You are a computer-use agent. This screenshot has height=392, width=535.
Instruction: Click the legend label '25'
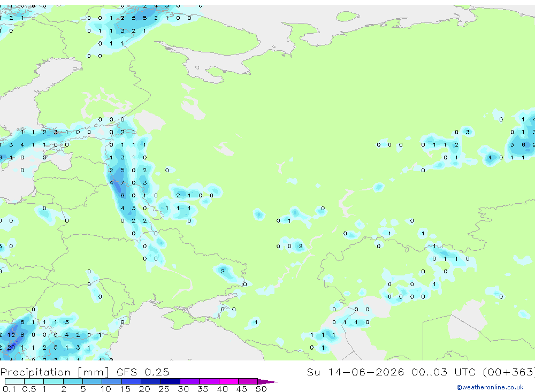[164, 389]
